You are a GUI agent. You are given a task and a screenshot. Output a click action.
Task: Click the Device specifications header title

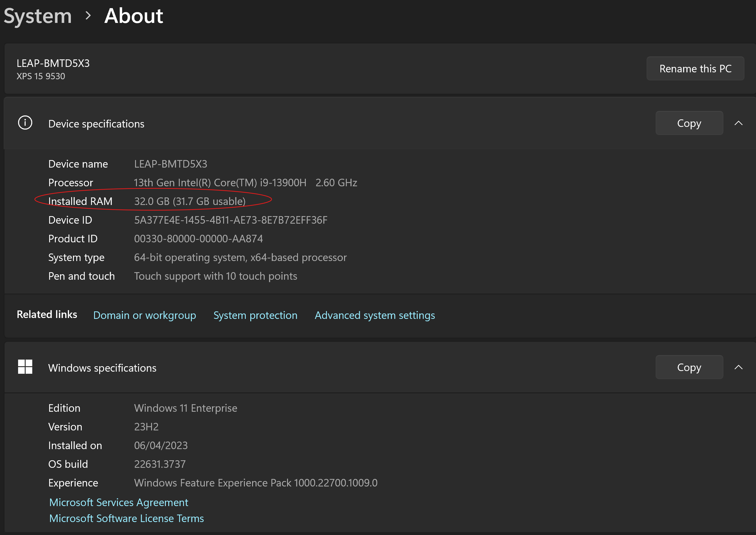click(x=96, y=124)
